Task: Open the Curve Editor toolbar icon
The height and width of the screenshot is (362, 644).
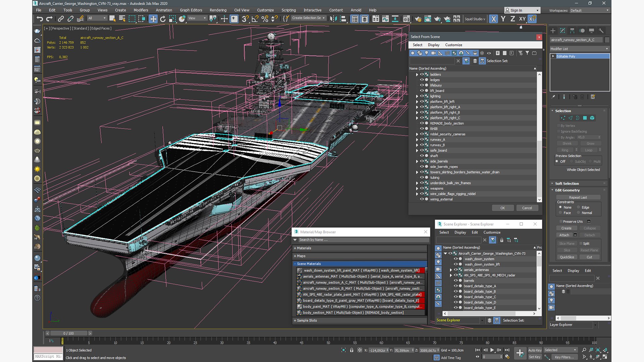Action: (385, 19)
